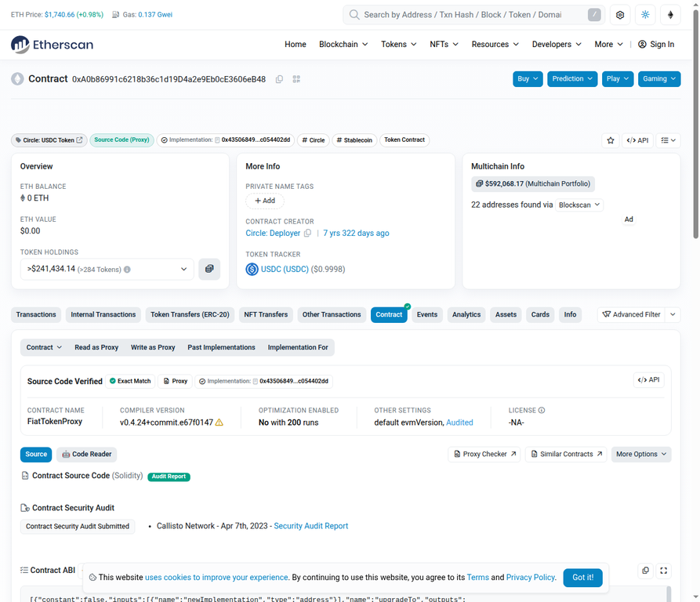Open the Privacy Policy link
Viewport: 700px width, 602px height.
pyautogui.click(x=531, y=578)
